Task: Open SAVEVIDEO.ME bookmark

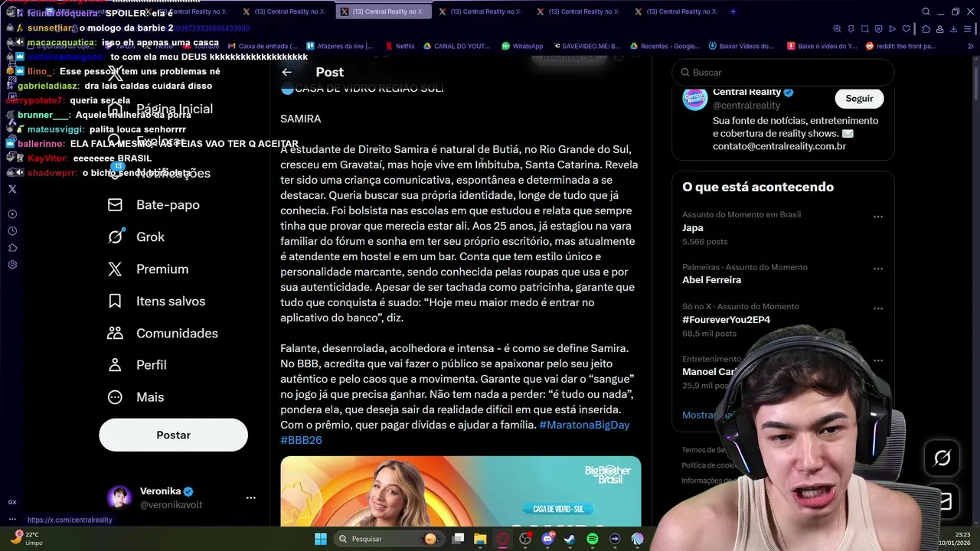Action: 586,46
